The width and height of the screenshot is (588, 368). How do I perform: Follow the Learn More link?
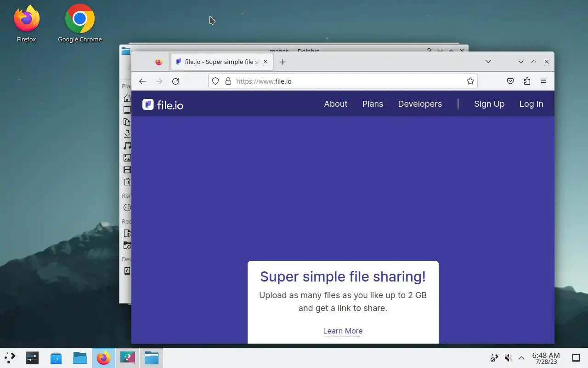343,331
